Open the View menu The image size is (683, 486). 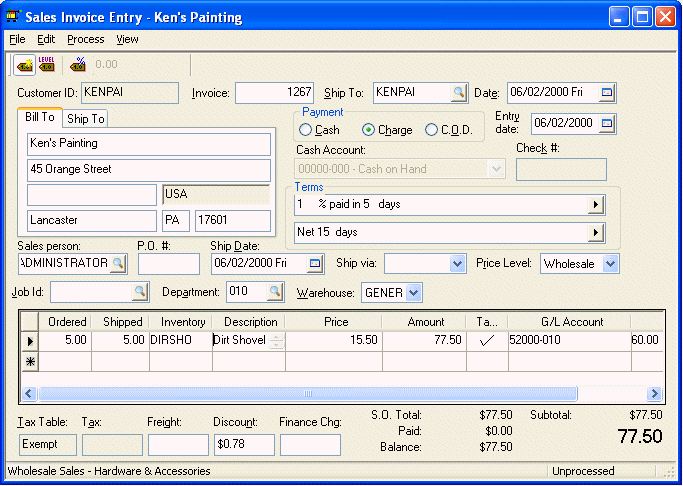pyautogui.click(x=127, y=39)
